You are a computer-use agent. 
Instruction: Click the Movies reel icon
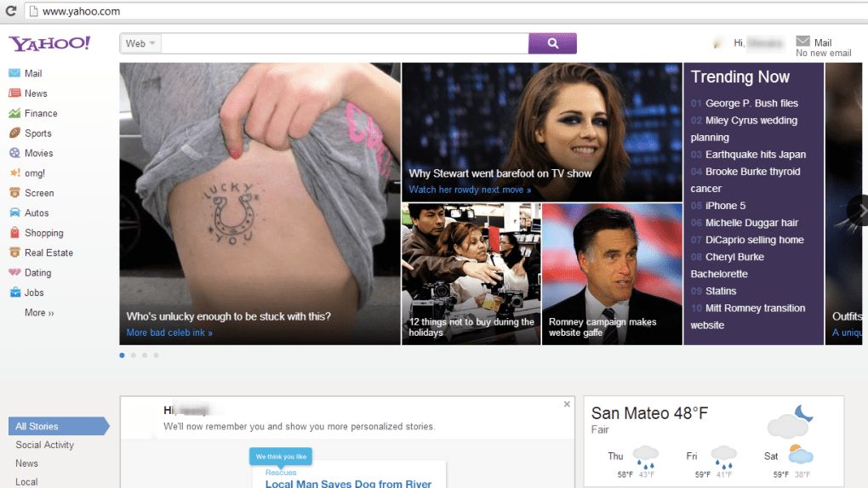coord(14,153)
